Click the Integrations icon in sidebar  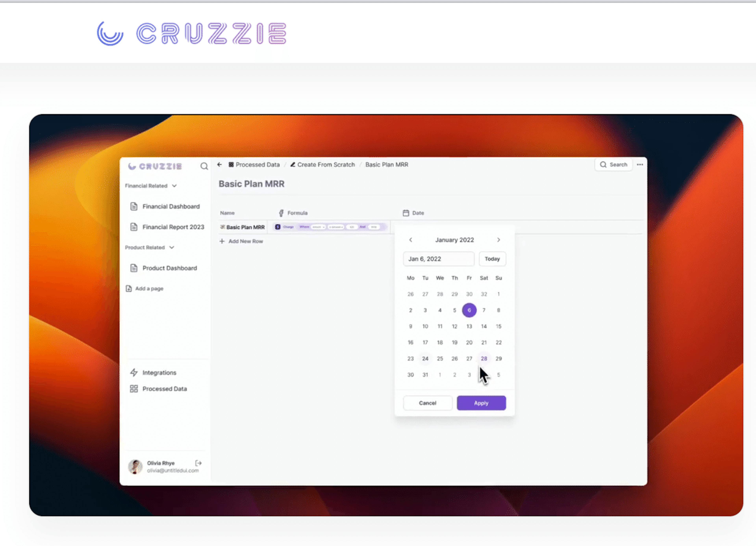(134, 372)
